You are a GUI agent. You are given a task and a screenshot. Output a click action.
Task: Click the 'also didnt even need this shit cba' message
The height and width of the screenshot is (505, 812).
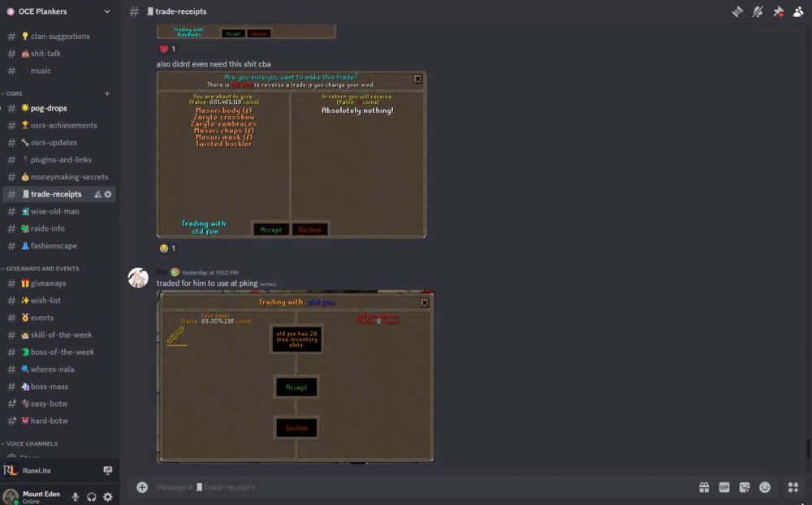point(214,64)
